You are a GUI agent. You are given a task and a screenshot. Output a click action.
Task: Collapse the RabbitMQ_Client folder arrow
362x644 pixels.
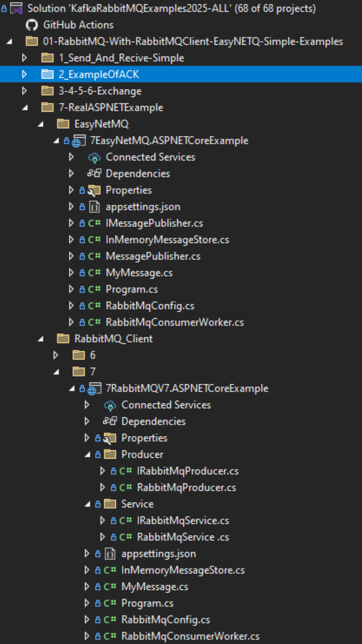coord(41,339)
